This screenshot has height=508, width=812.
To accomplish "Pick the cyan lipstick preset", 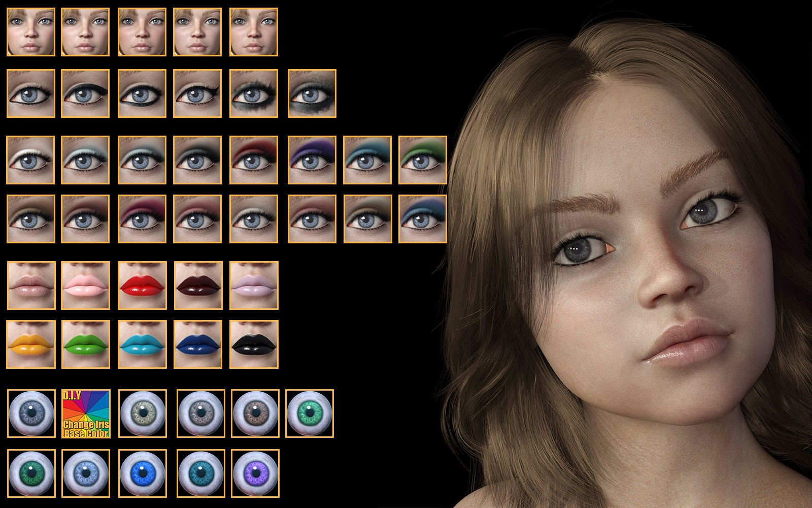I will pos(142,344).
